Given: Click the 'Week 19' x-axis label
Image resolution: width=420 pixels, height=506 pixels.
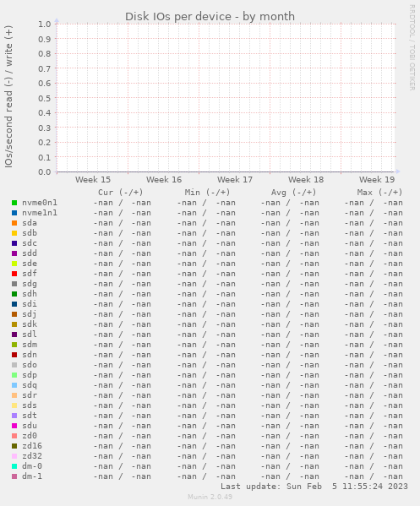Looking at the screenshot, I should pos(377,180).
